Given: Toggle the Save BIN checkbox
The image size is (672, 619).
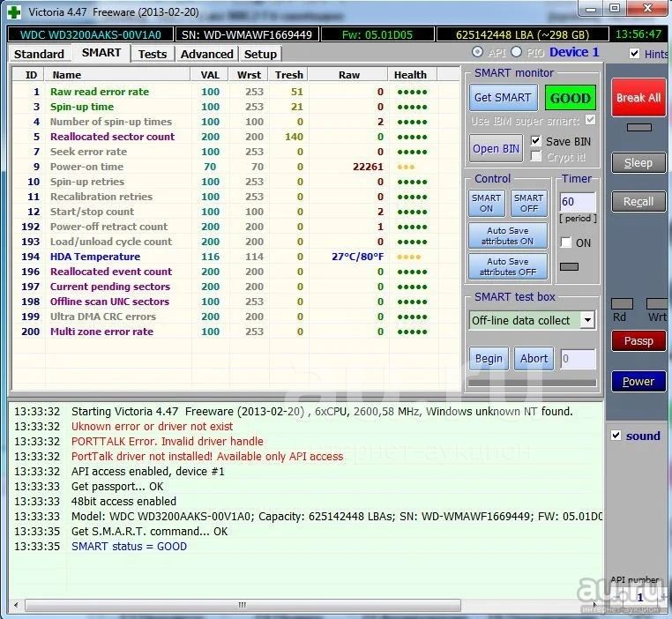Looking at the screenshot, I should click(535, 141).
